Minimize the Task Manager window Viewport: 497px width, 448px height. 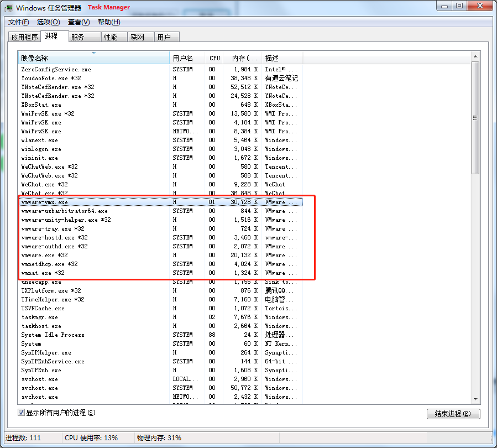pos(444,6)
